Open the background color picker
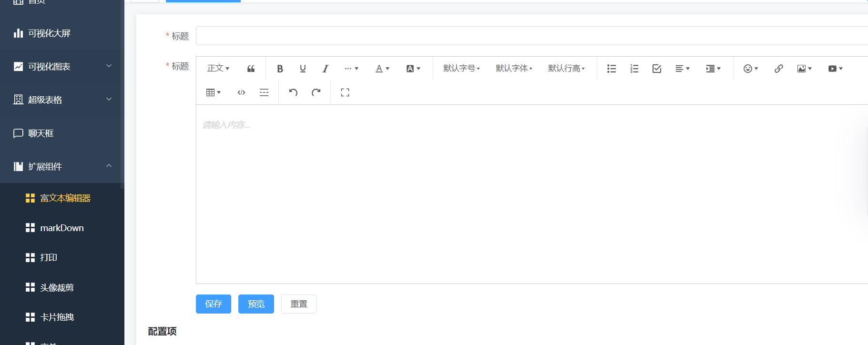Viewport: 868px width, 345px height. tap(413, 69)
